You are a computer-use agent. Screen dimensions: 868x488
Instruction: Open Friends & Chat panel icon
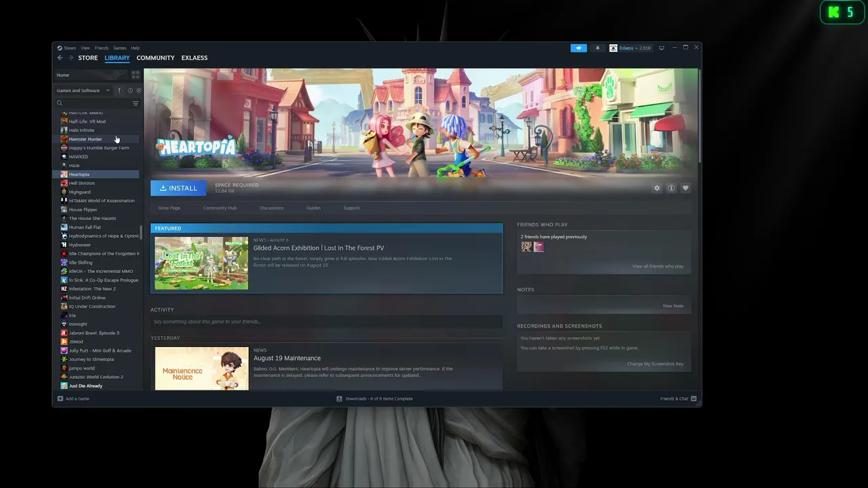click(x=694, y=399)
